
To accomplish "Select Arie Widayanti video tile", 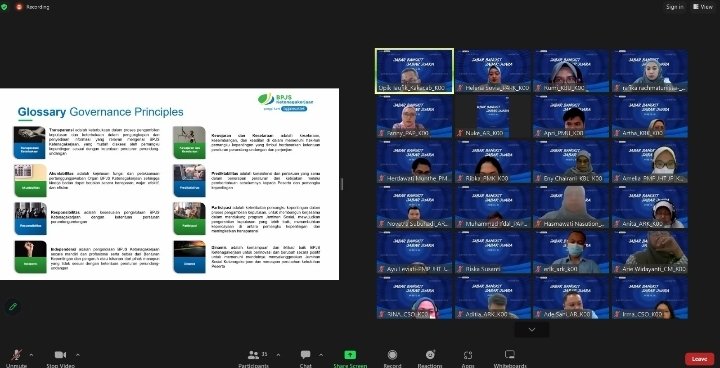I will coord(650,252).
